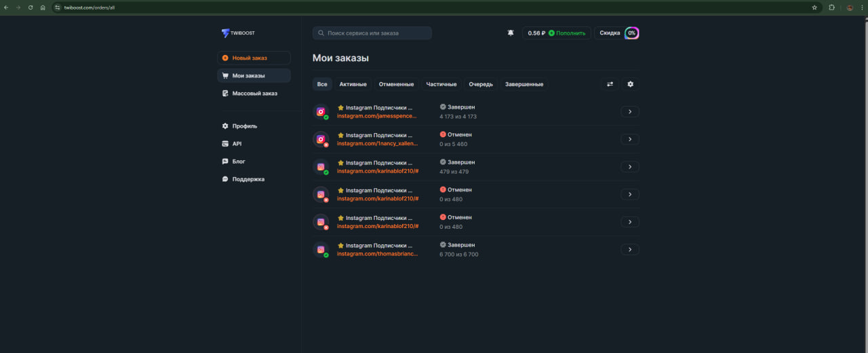The image size is (868, 353).
Task: Open the 0% discount ring indicator
Action: pyautogui.click(x=631, y=33)
